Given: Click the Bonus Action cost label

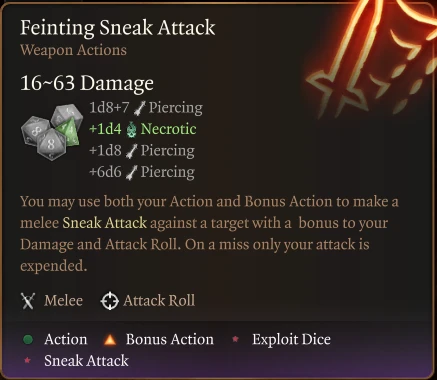Looking at the screenshot, I should 170,339.
